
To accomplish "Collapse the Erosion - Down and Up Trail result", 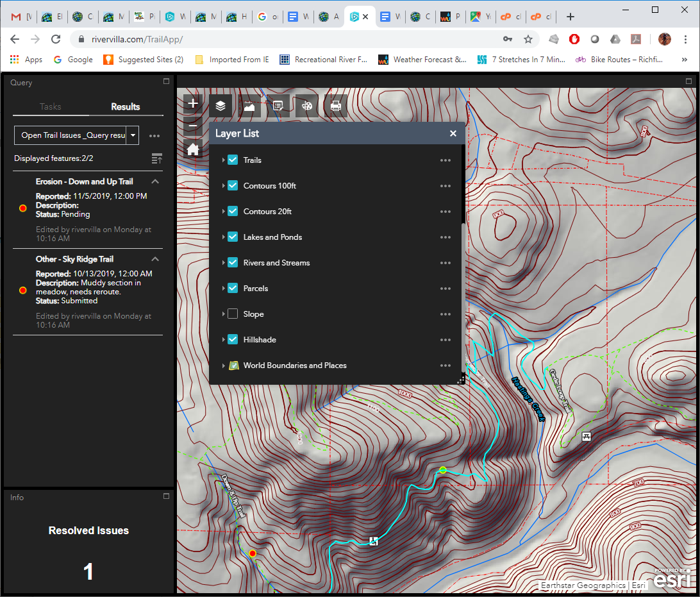I will coord(155,182).
